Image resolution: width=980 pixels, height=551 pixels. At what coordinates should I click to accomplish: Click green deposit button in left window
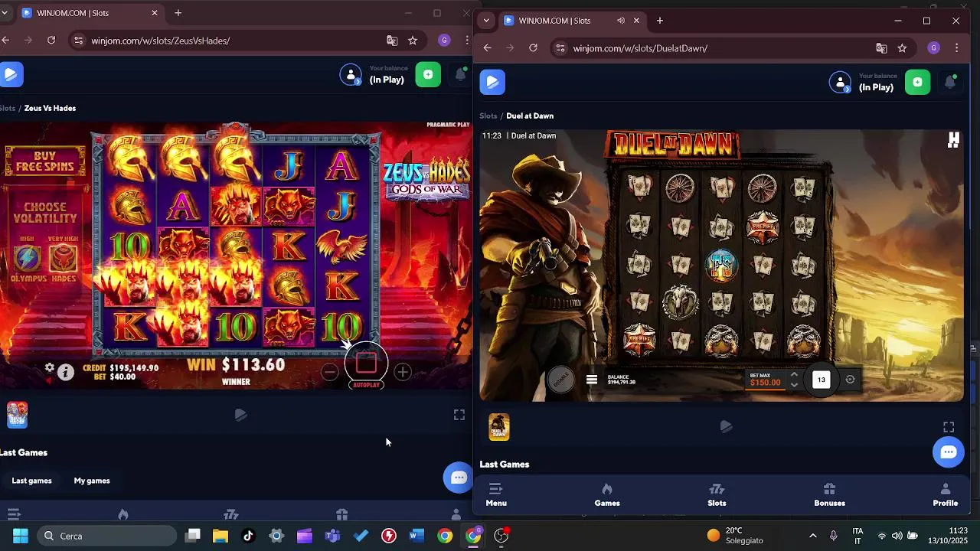click(428, 74)
